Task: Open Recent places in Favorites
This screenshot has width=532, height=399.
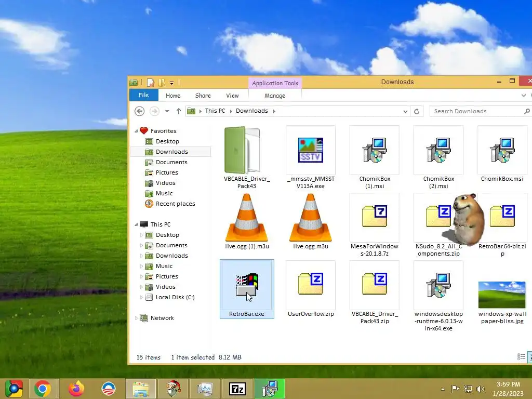Action: 175,204
